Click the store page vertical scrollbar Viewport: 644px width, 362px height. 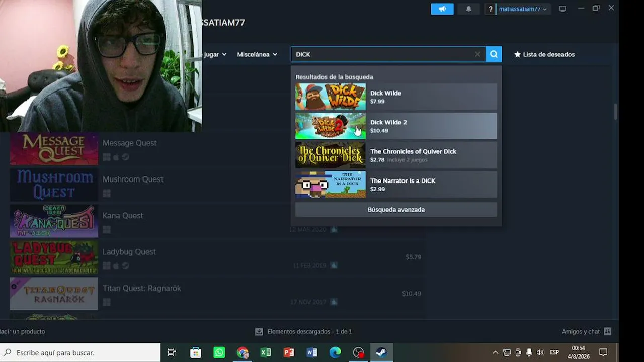coord(615,112)
